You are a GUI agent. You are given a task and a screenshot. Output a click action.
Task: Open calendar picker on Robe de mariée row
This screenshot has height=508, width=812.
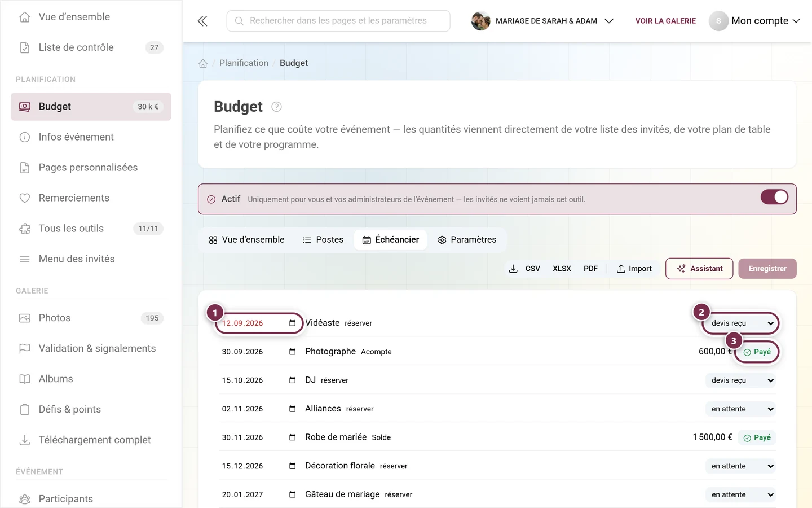(x=292, y=437)
